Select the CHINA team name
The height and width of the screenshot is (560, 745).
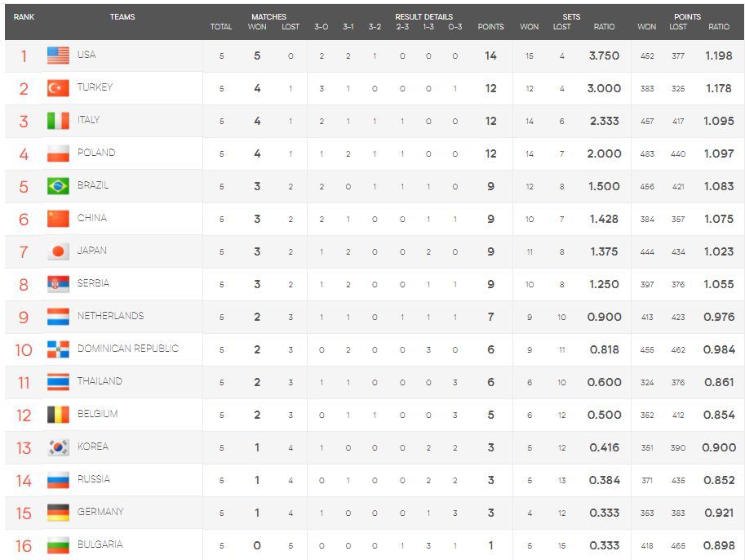pos(92,218)
